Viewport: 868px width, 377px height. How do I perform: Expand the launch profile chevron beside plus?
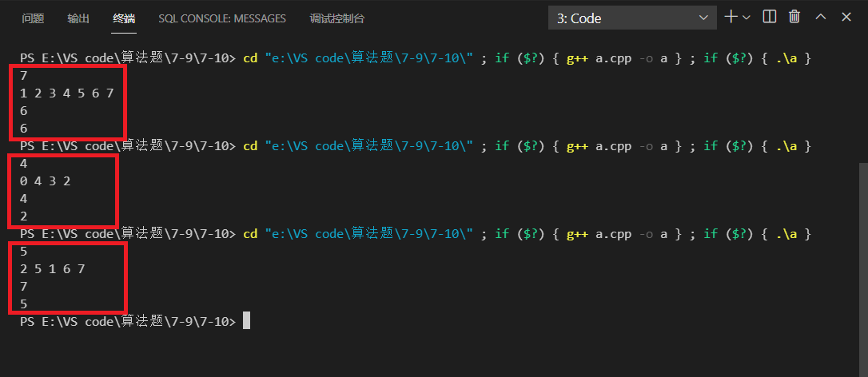coord(747,17)
